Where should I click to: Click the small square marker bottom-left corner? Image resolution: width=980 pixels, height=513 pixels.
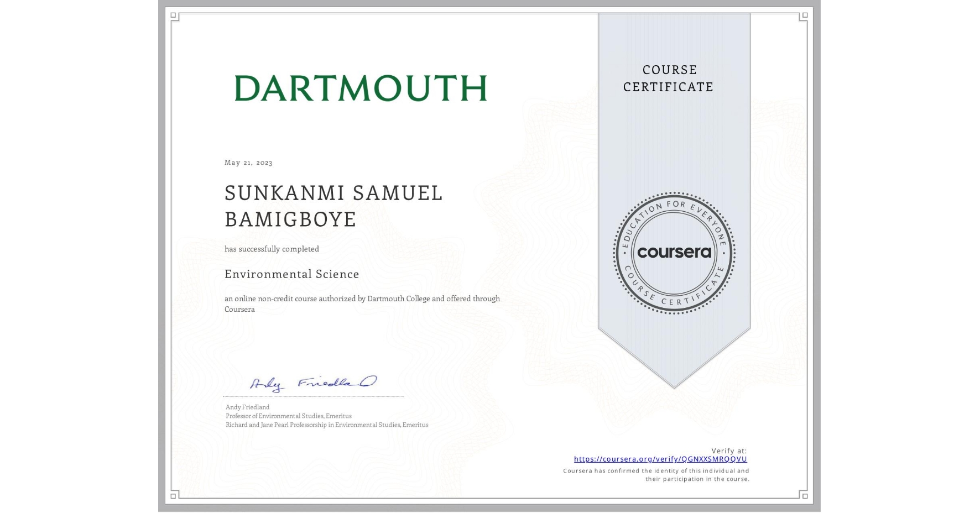(x=175, y=496)
